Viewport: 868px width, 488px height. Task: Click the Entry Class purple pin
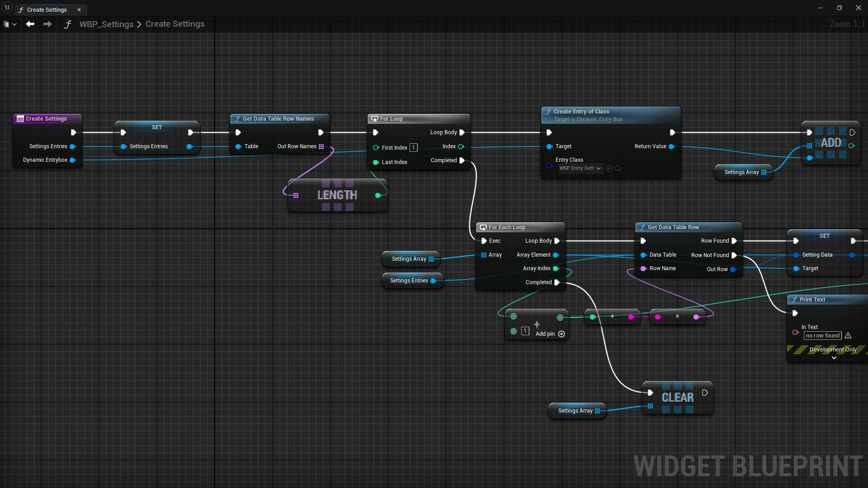pos(549,166)
